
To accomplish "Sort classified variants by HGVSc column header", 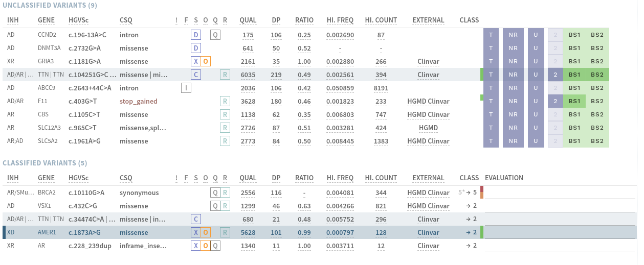I will click(79, 178).
